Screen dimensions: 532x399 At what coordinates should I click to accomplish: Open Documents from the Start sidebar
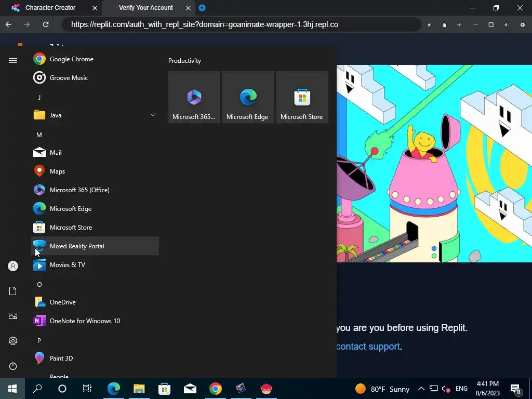(x=13, y=291)
